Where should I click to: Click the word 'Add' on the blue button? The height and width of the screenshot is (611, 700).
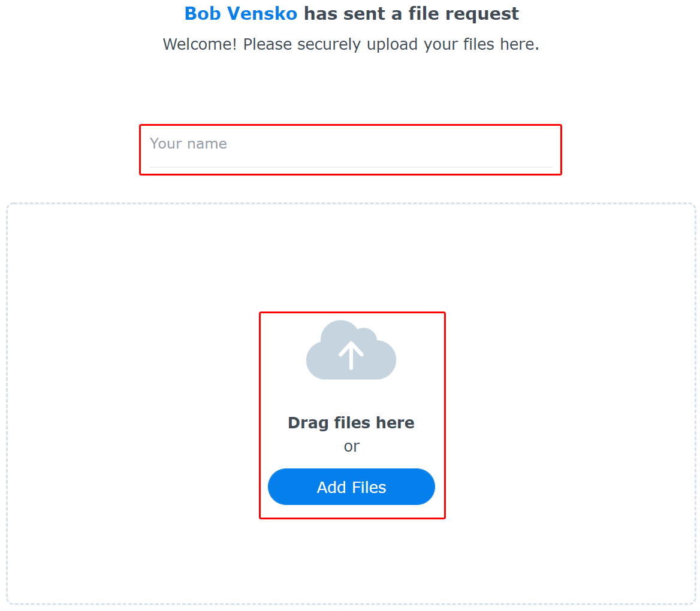pos(331,488)
